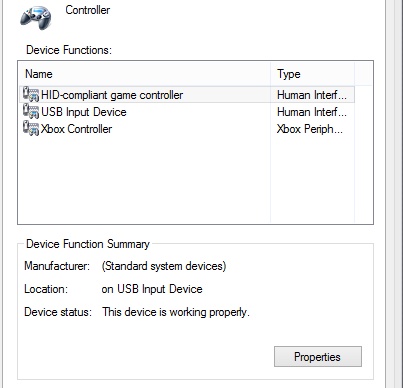Click the Controller device title text

point(88,10)
